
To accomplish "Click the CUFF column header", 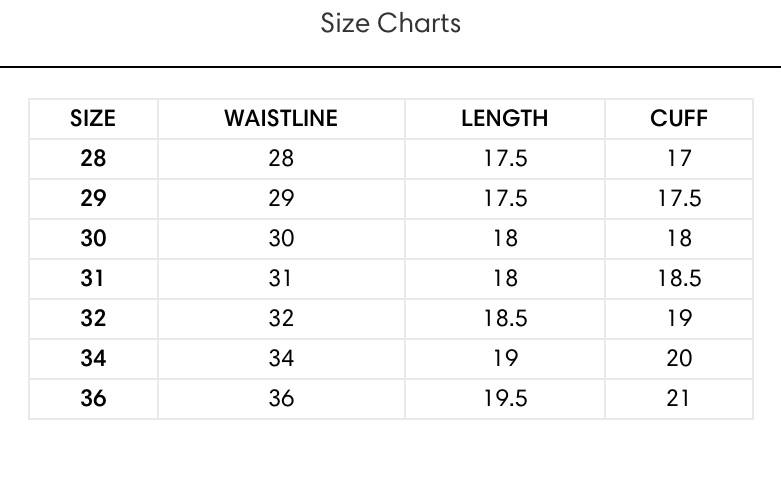I will click(678, 119).
